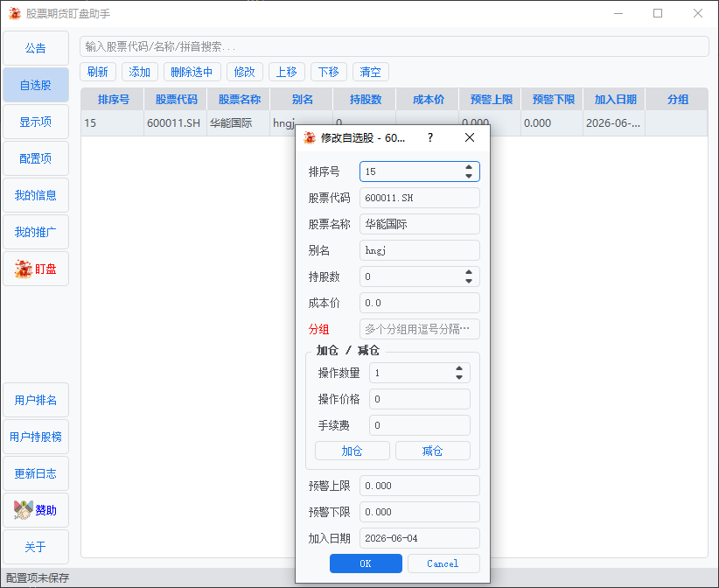Click the 预警上限 field in dialog
719x588 pixels.
[420, 486]
